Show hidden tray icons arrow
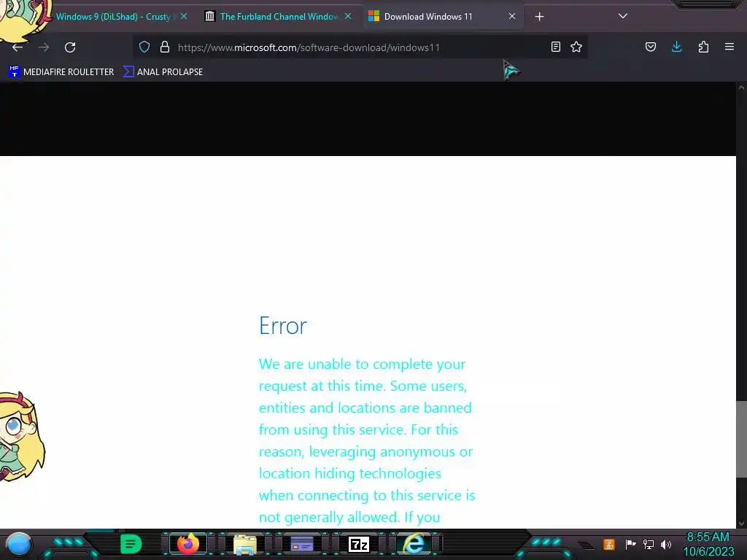The image size is (747, 560). [x=587, y=545]
